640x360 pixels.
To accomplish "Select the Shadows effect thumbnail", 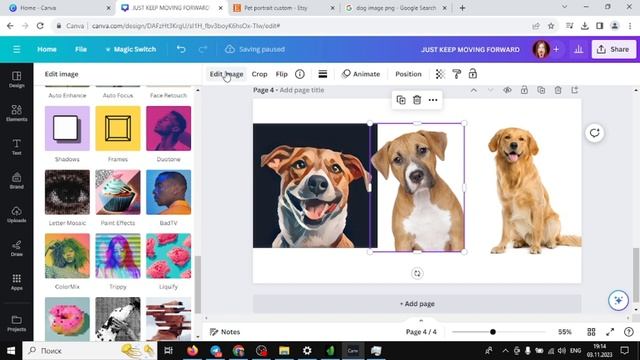I will (x=67, y=128).
